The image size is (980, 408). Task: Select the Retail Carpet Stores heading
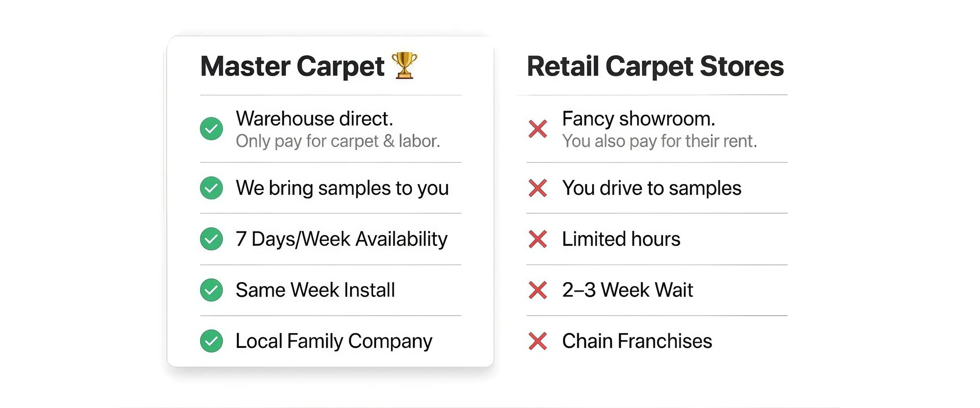tap(655, 67)
